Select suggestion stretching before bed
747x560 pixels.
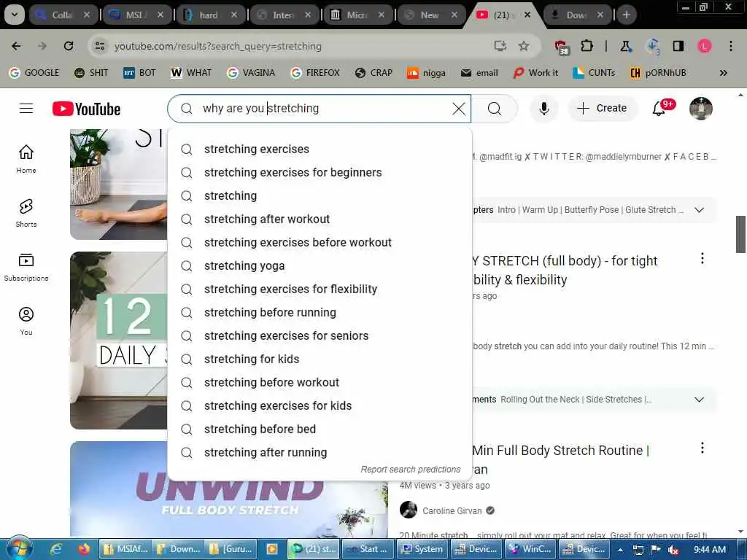320,429
